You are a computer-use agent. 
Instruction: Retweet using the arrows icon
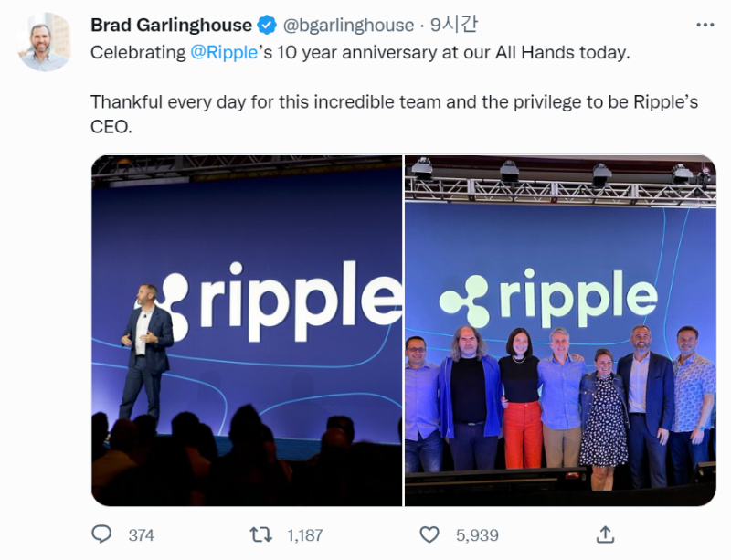pos(261,534)
